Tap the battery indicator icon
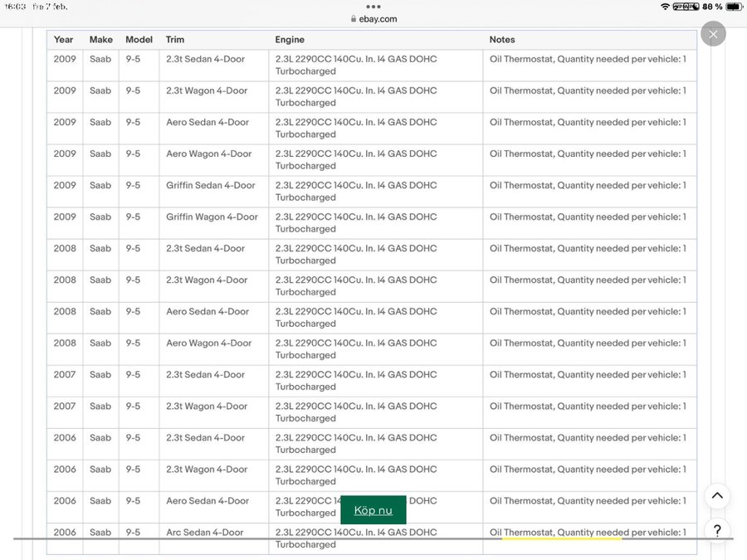 point(734,7)
